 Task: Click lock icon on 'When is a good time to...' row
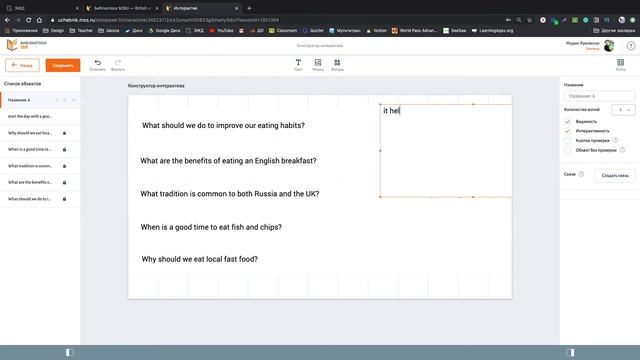tap(64, 149)
